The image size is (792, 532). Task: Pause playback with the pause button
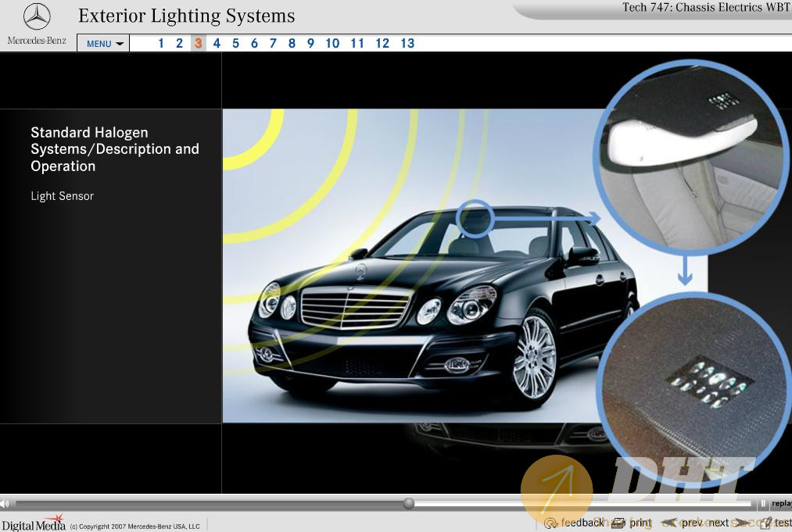763,503
